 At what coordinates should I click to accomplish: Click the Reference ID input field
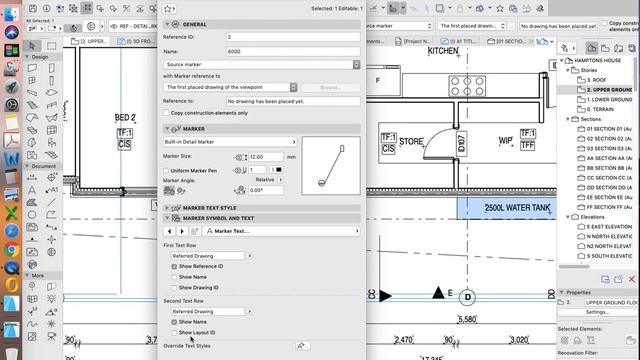click(x=293, y=37)
